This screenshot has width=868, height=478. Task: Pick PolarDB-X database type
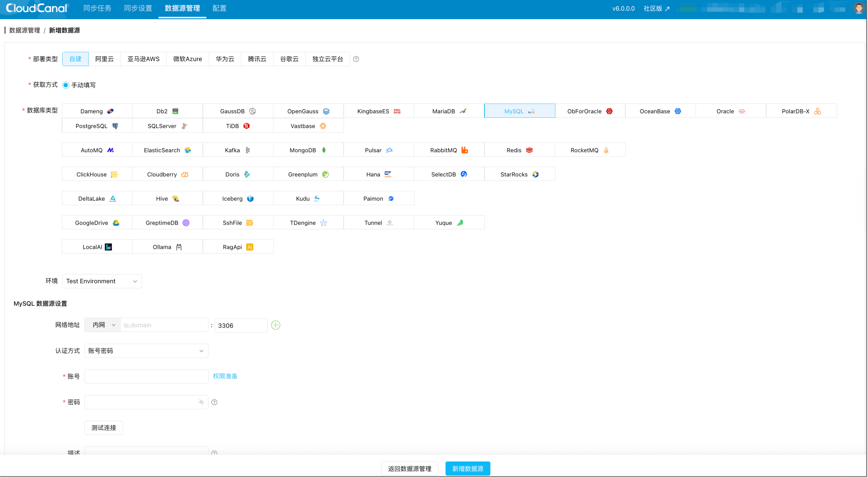pyautogui.click(x=801, y=111)
